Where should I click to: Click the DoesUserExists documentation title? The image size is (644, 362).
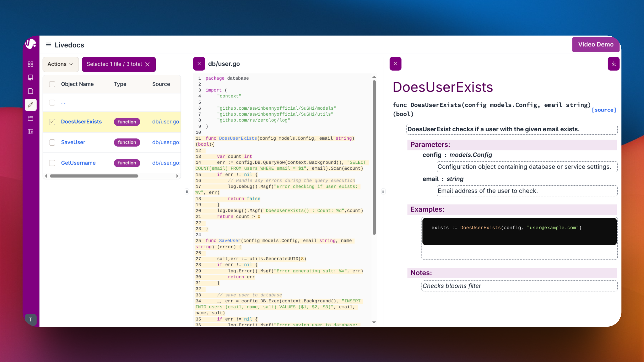[443, 87]
